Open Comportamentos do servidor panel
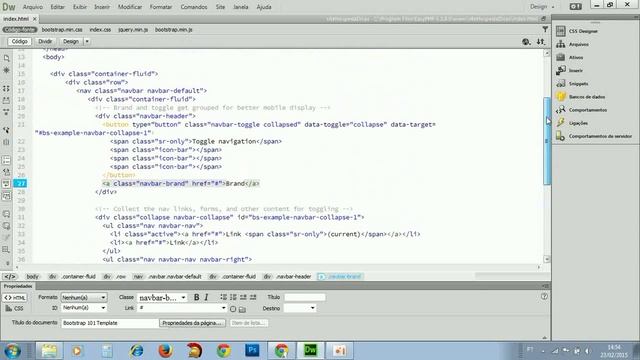This screenshot has height=360, width=640. click(594, 136)
